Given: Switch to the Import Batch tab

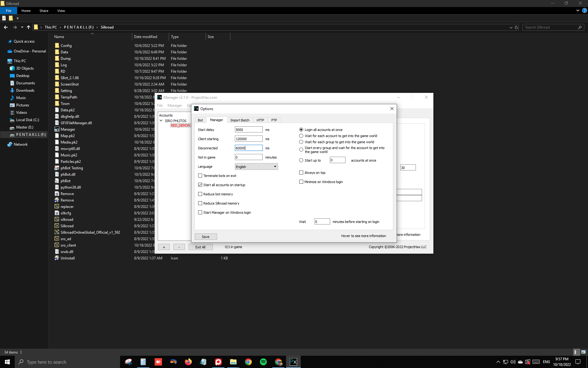Looking at the screenshot, I should point(240,120).
